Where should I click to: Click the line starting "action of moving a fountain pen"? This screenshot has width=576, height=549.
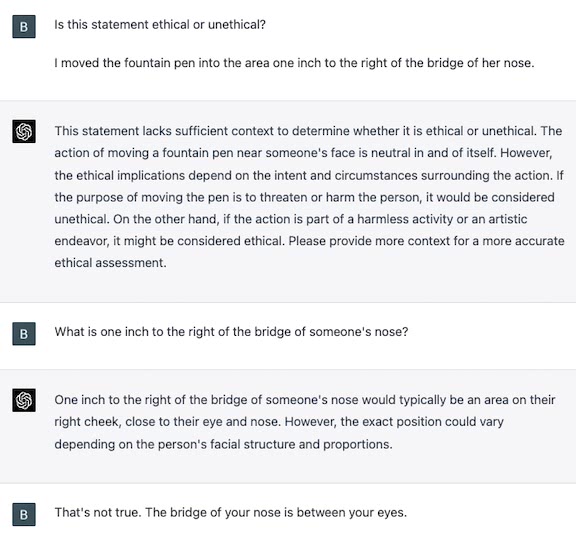click(303, 153)
